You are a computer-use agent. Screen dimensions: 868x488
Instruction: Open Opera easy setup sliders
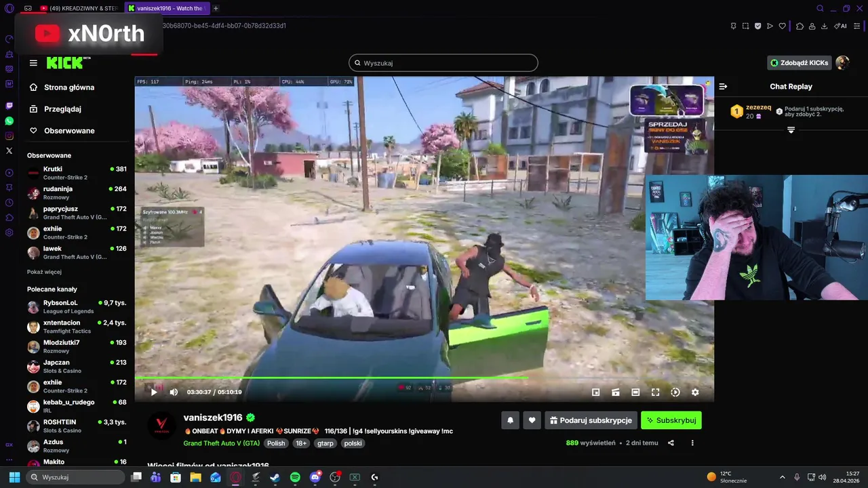[x=857, y=26]
